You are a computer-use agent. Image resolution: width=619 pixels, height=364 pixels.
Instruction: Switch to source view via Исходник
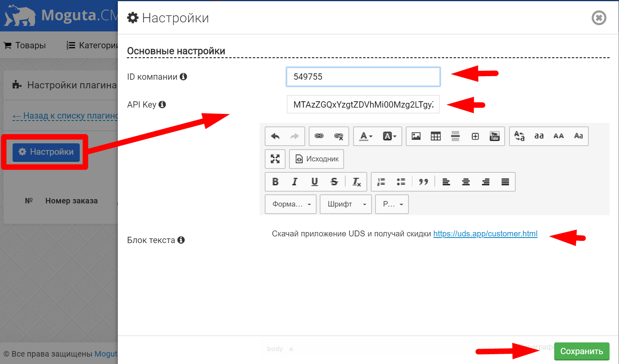point(317,159)
